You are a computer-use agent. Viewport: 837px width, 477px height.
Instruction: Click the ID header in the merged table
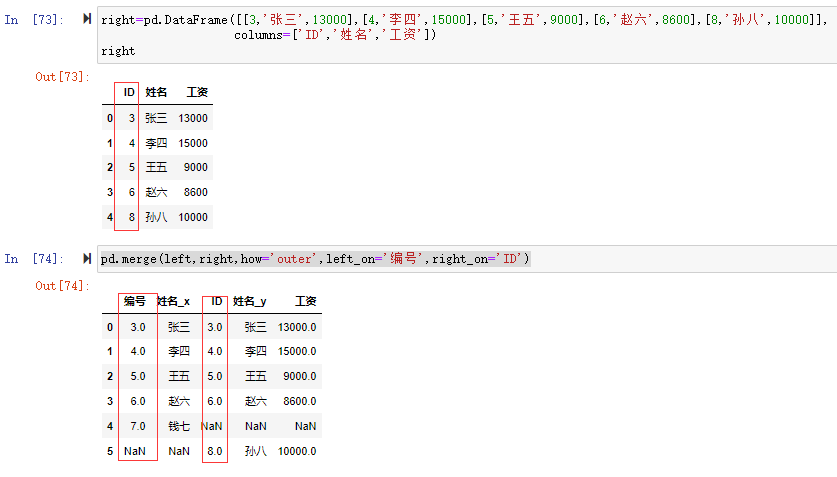(x=216, y=301)
